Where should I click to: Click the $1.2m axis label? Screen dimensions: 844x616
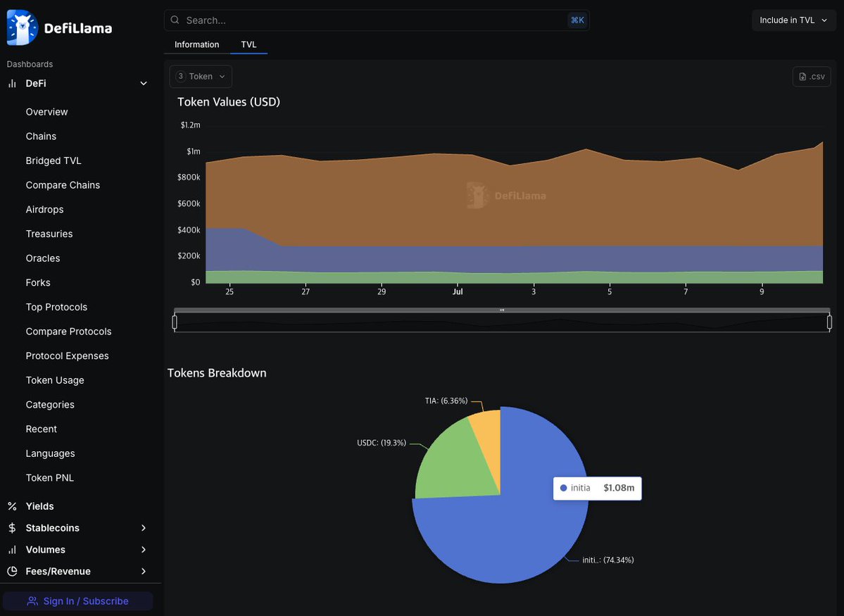tap(191, 125)
